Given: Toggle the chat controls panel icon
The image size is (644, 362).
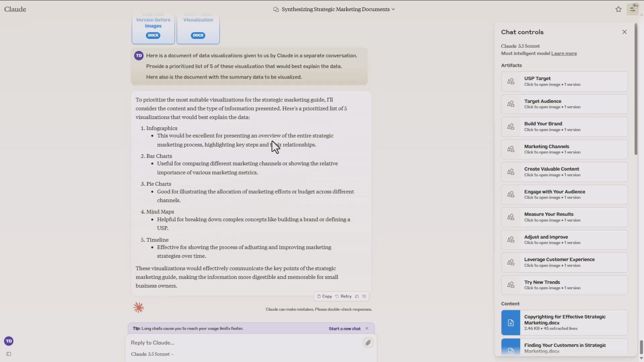Looking at the screenshot, I should tap(633, 9).
